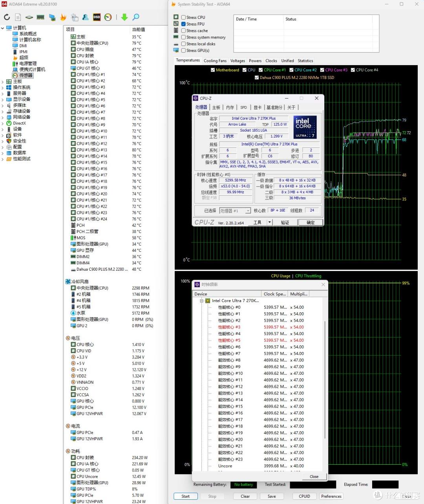Viewport: 424px width, 504px height.
Task: Click the DirectX tree icon
Action: 9,123
